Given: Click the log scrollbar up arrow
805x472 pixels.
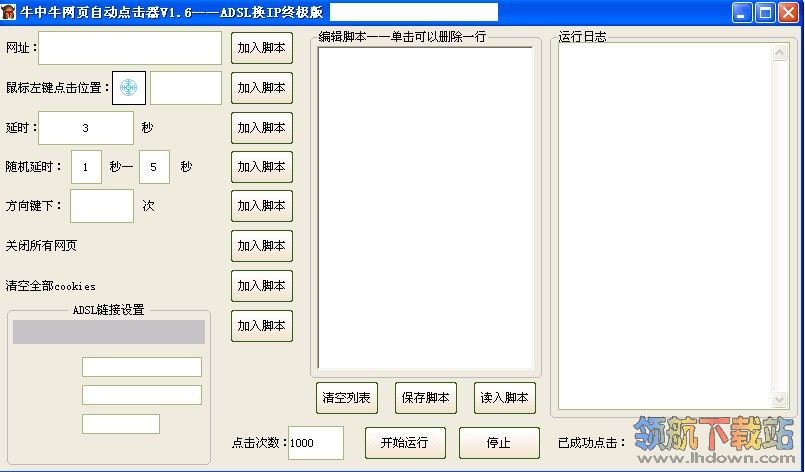Looking at the screenshot, I should [779, 52].
